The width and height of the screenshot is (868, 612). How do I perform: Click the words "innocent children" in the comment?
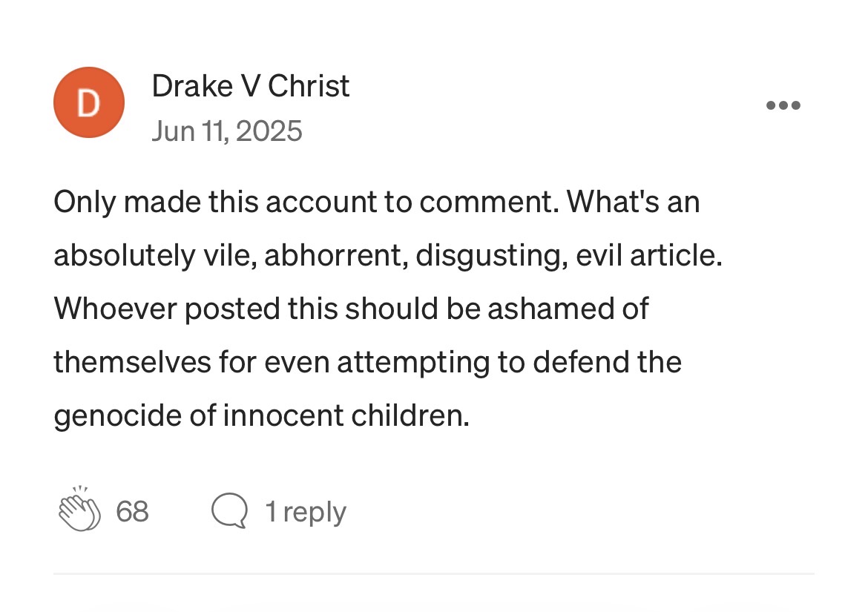pyautogui.click(x=346, y=415)
